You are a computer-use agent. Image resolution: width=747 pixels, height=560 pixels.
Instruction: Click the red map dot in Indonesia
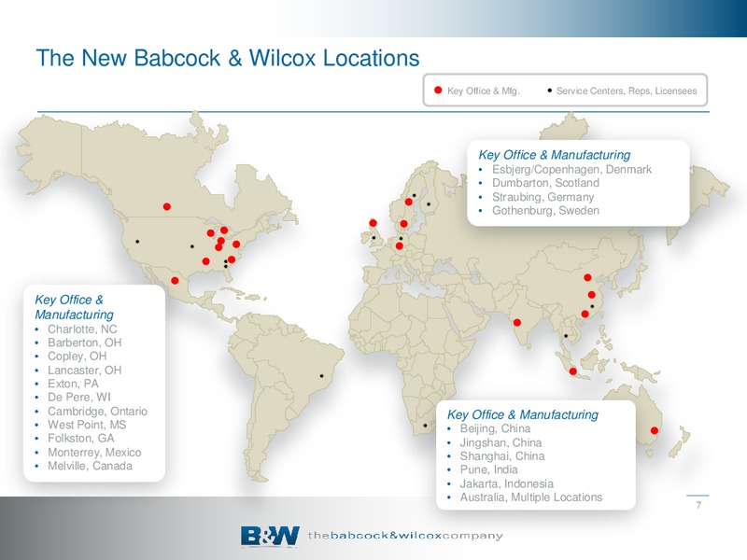click(x=573, y=371)
